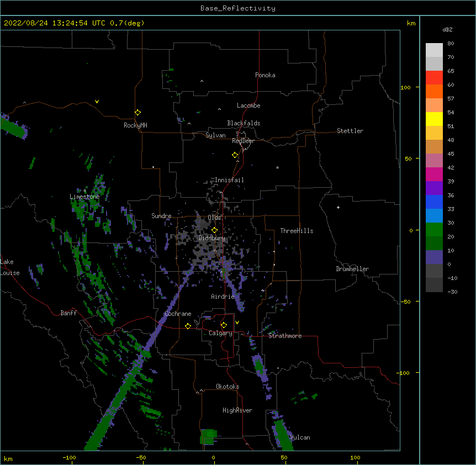476x465 pixels.
Task: Click the Stettler city label
Action: pyautogui.click(x=350, y=131)
